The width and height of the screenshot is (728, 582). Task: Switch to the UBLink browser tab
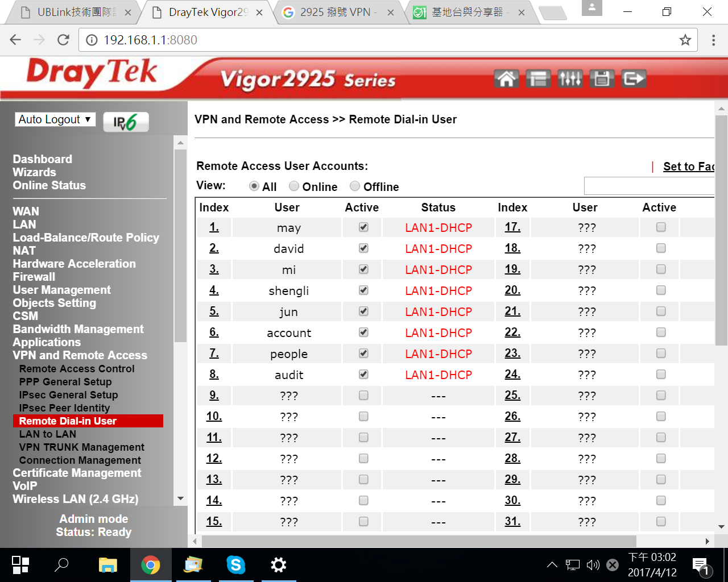pyautogui.click(x=74, y=12)
